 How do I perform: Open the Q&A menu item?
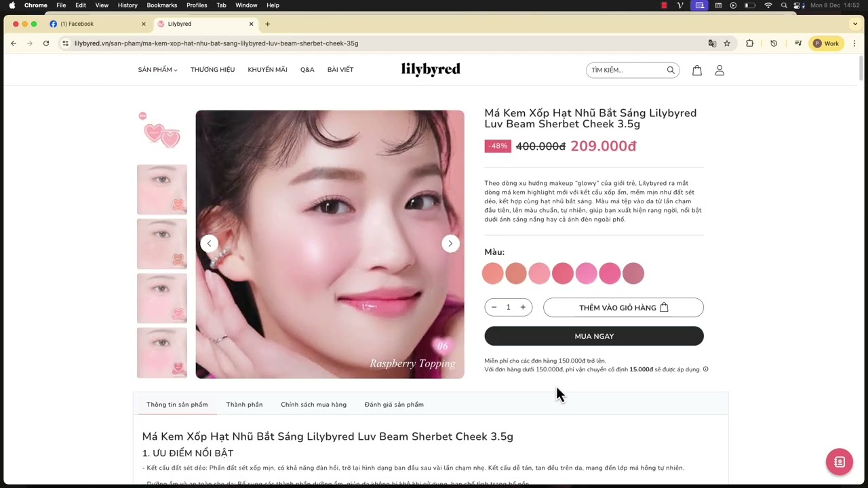click(307, 70)
